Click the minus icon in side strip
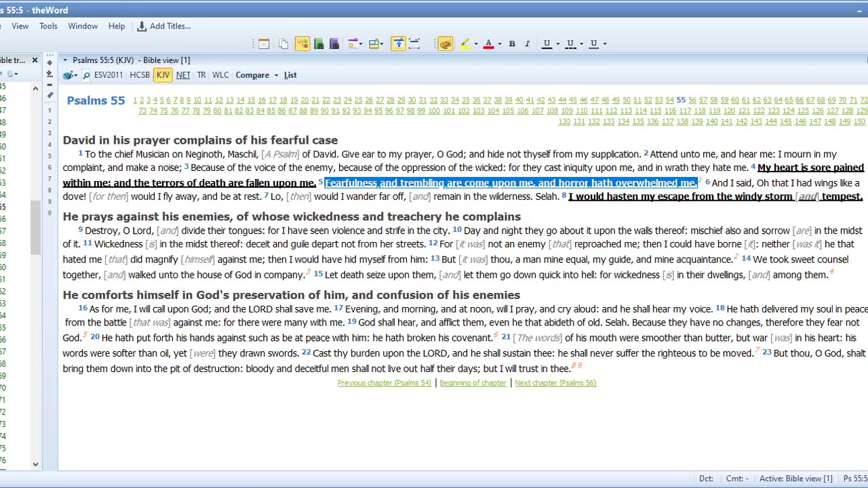The width and height of the screenshot is (868, 488). click(x=50, y=84)
